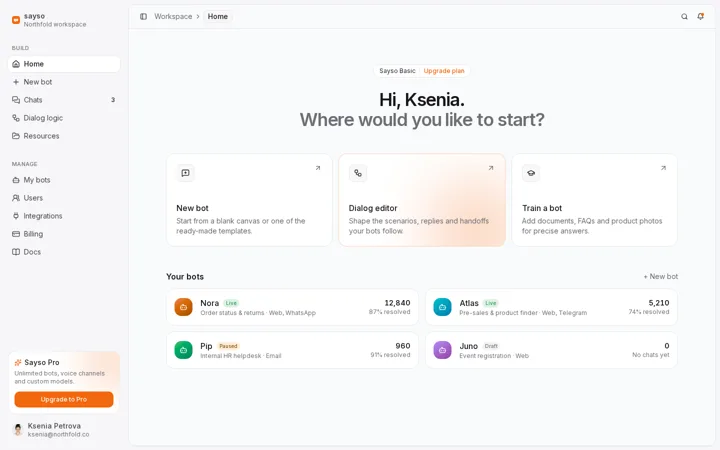Click the Integrations plug icon
The width and height of the screenshot is (720, 450).
16,216
